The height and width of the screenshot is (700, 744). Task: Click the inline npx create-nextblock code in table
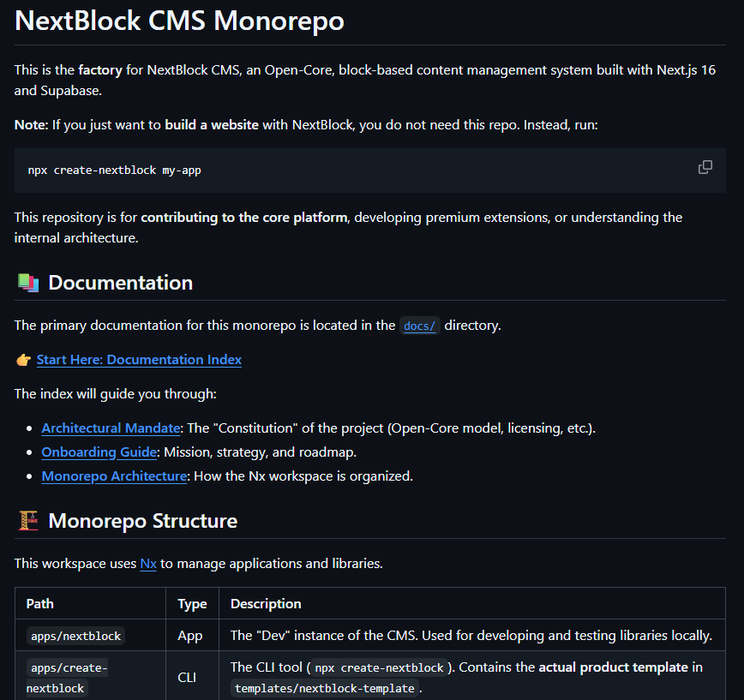379,667
